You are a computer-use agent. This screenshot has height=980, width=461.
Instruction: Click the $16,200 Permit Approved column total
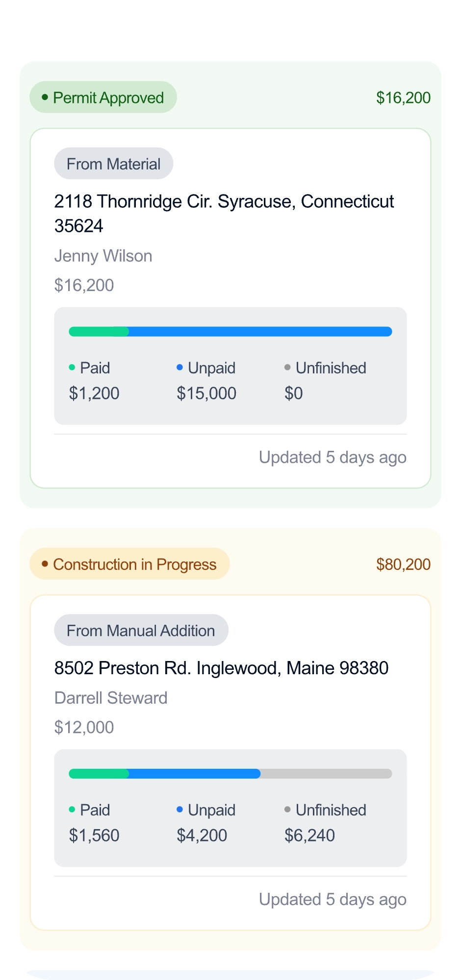click(403, 98)
